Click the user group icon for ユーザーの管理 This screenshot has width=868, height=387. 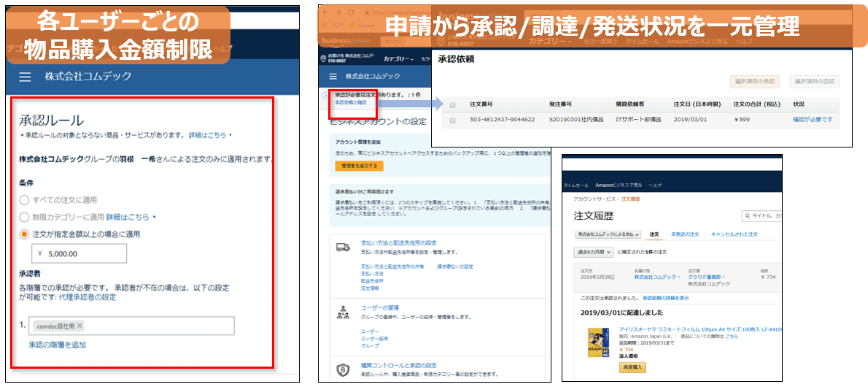(x=343, y=312)
